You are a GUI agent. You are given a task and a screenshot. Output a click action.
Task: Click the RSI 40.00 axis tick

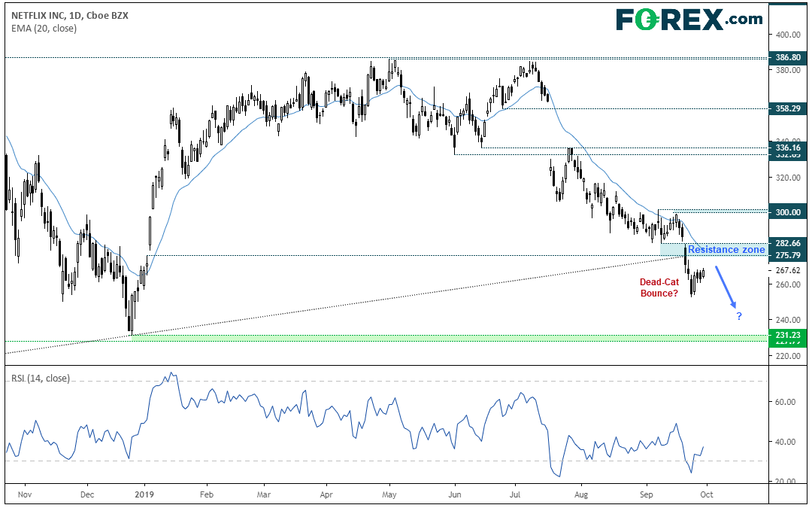pos(786,442)
